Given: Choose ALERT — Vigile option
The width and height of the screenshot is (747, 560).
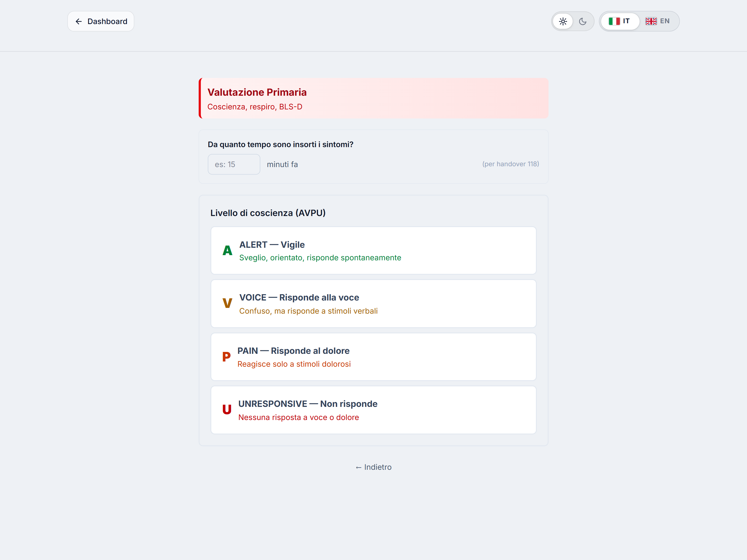Looking at the screenshot, I should click(373, 251).
